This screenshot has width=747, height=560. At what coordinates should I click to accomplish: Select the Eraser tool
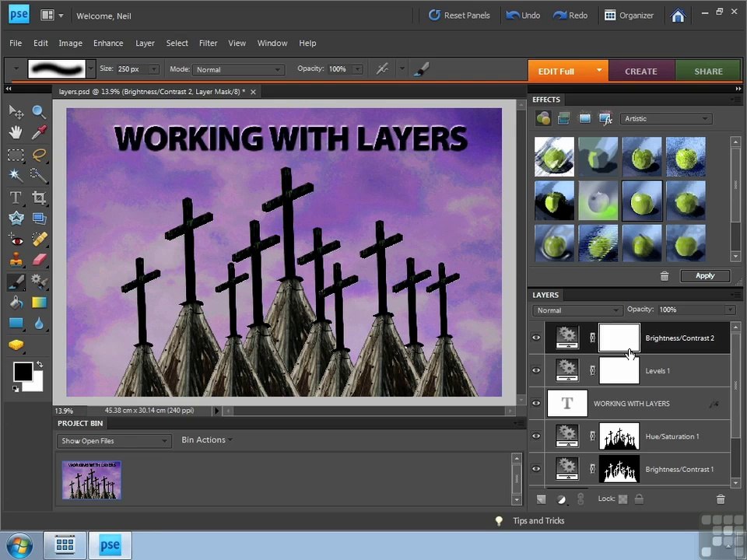(39, 260)
